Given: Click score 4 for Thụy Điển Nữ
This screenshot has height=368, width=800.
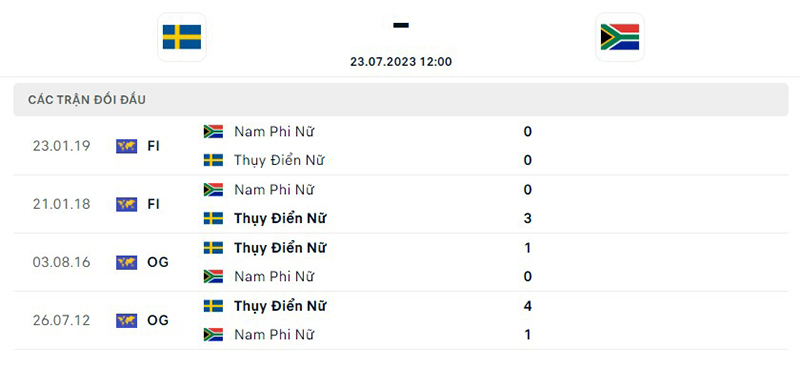Looking at the screenshot, I should 528,306.
